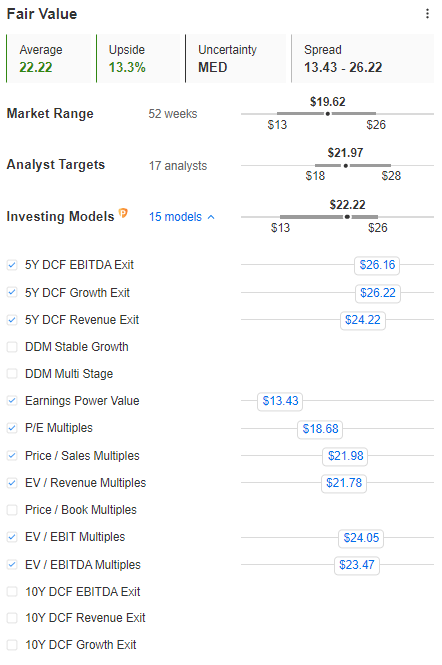Image resolution: width=442 pixels, height=665 pixels.
Task: Click the DDM Stable Growth label
Action: tap(76, 347)
